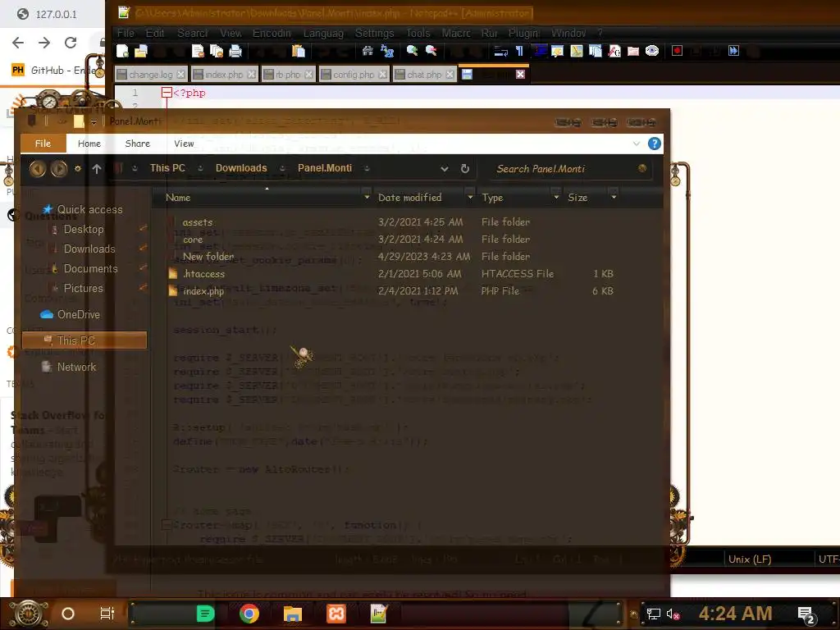Expand the Explorer ribbon chevron

(636, 144)
